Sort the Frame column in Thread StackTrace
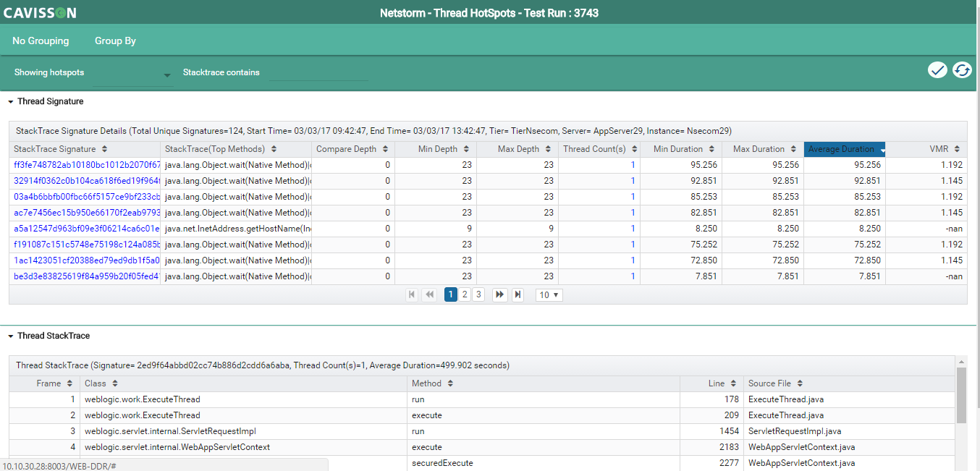Screen dimensions: 980x471 [x=69, y=383]
